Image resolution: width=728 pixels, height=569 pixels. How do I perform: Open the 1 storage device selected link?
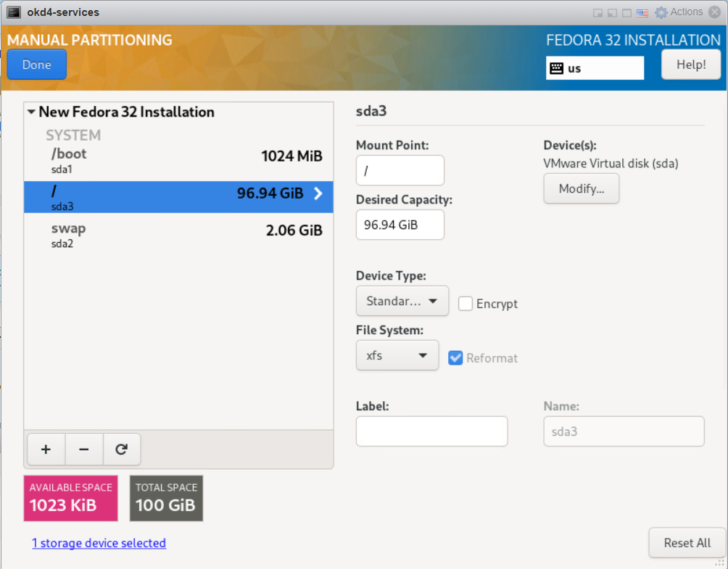pyautogui.click(x=99, y=543)
